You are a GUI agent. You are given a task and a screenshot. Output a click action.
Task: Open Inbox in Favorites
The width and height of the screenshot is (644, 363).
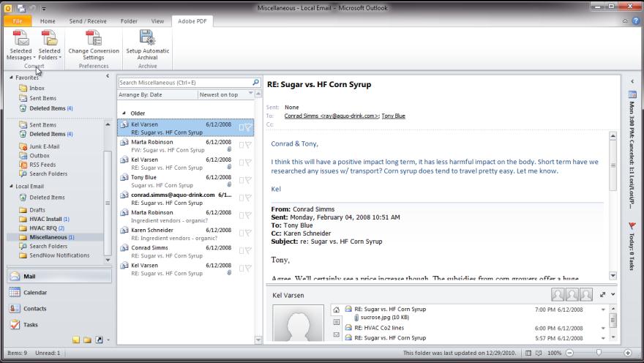pyautogui.click(x=37, y=88)
